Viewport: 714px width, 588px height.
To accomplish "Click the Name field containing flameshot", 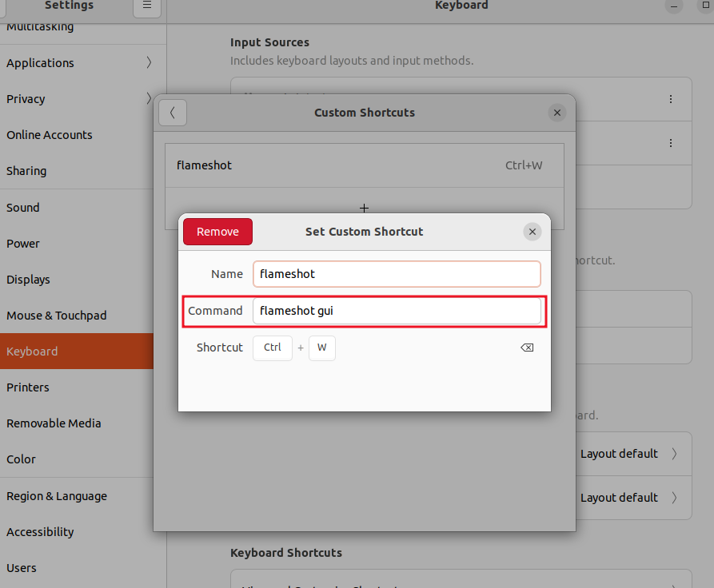I will (397, 274).
